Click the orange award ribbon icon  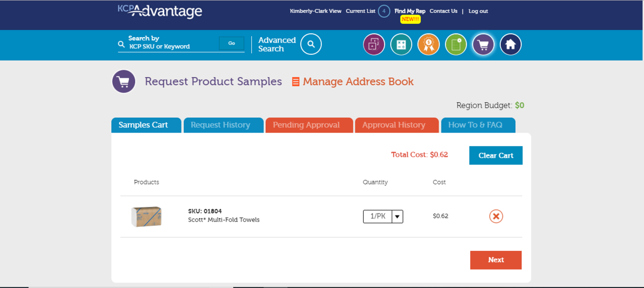tap(429, 44)
